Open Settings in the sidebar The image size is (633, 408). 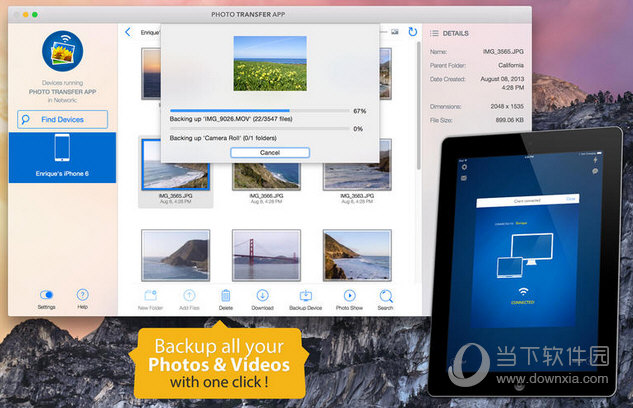point(46,299)
